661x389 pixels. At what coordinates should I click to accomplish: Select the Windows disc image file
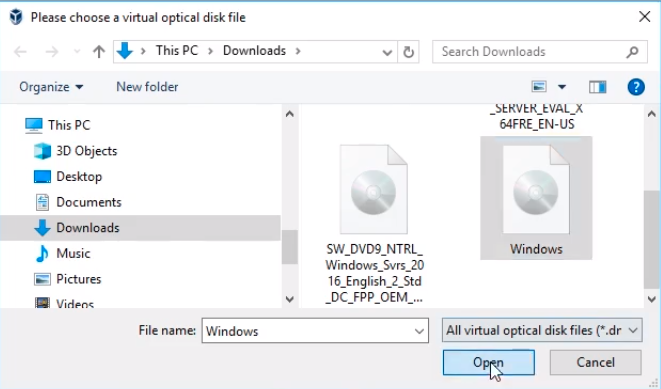pyautogui.click(x=536, y=198)
